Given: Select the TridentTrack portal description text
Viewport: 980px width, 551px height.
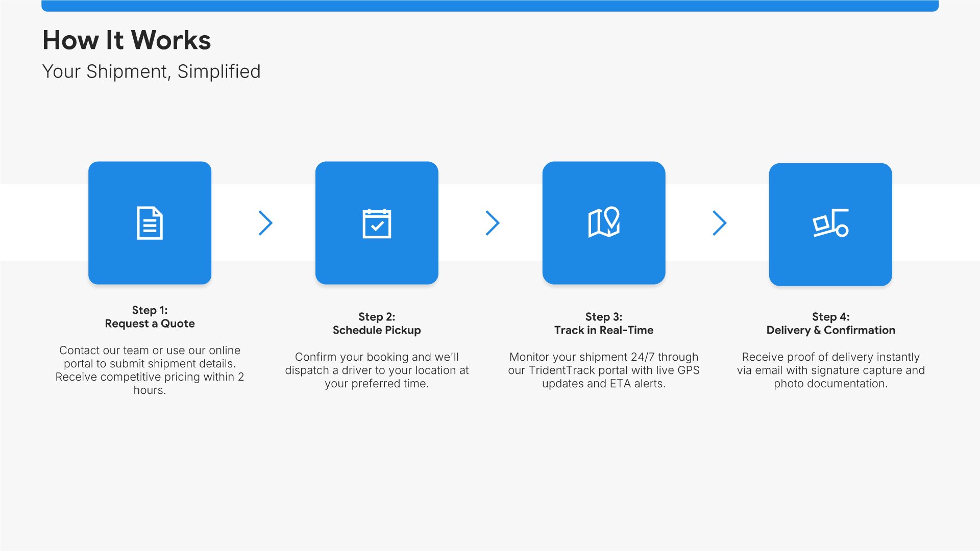Looking at the screenshot, I should point(604,370).
